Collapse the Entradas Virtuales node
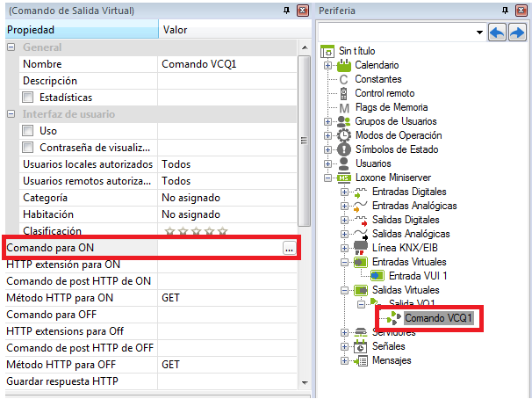Viewport: 532px width, 399px height. 344,263
